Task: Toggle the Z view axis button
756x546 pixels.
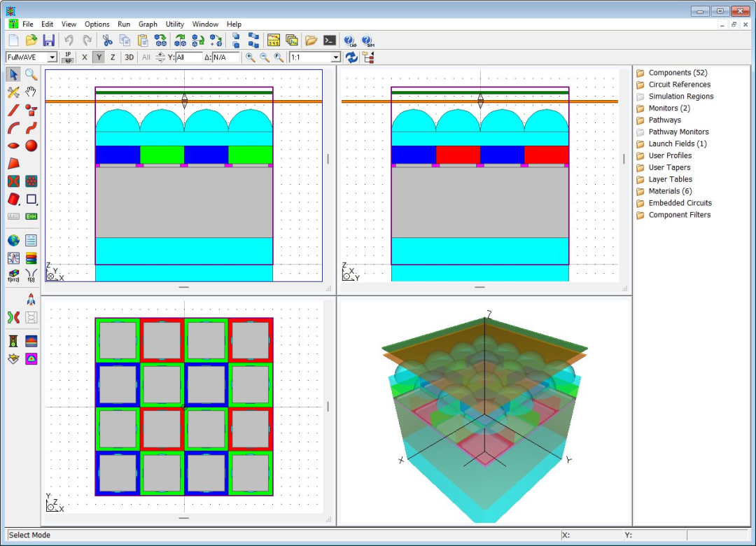Action: pyautogui.click(x=113, y=57)
